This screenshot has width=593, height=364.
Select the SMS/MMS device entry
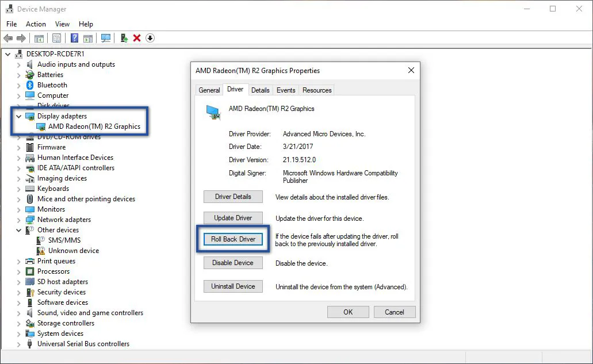[64, 240]
